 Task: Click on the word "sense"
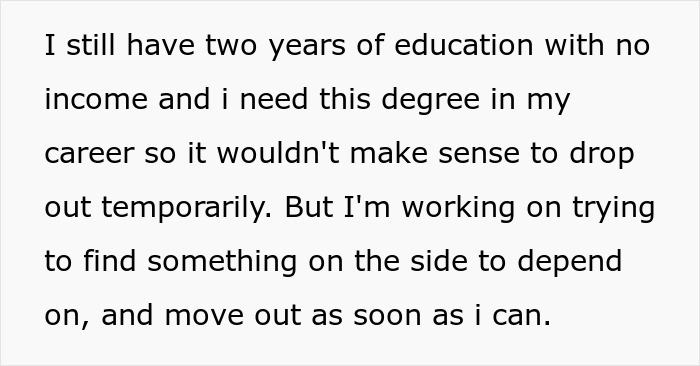click(x=479, y=154)
